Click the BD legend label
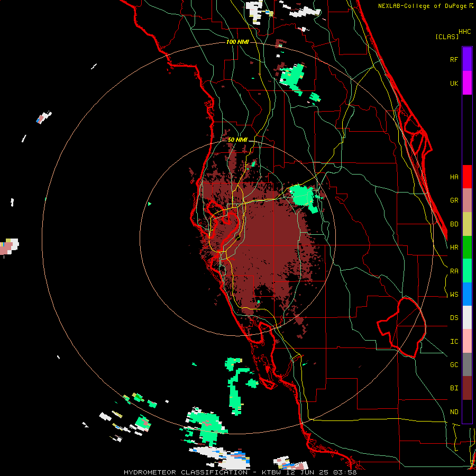476x476 pixels. click(x=454, y=224)
